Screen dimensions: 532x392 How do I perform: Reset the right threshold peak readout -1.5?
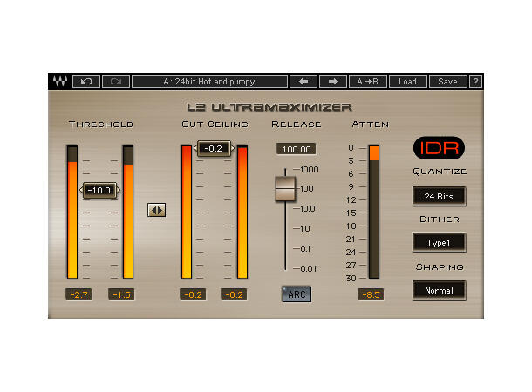121,294
